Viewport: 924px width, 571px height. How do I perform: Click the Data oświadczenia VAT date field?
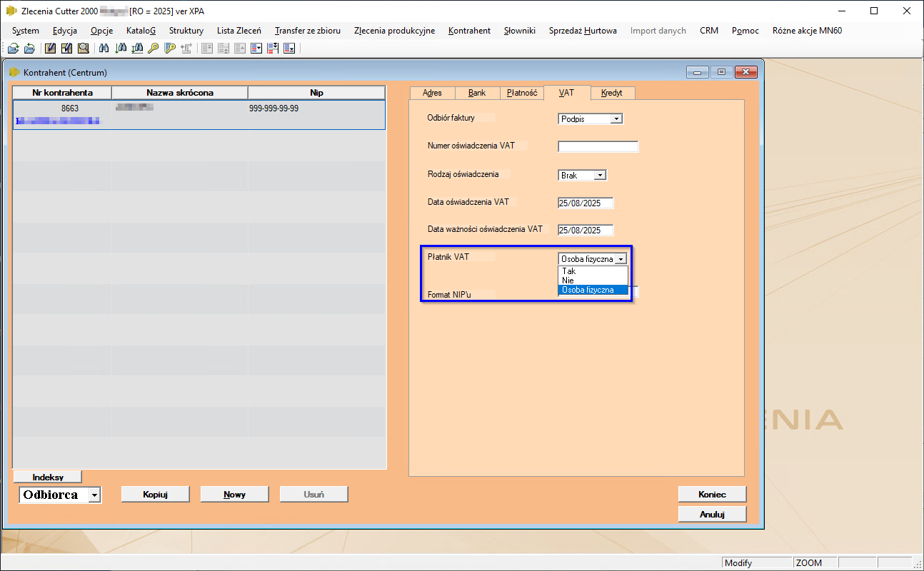click(586, 203)
